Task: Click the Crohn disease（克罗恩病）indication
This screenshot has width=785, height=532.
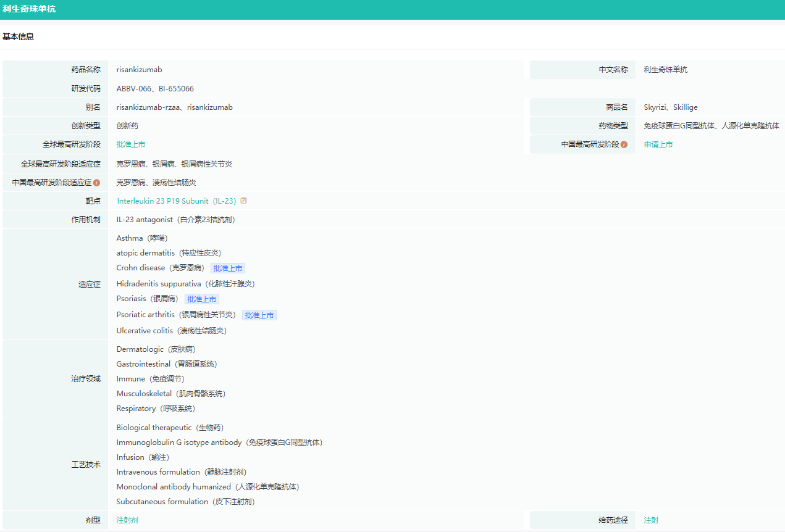Action: click(x=161, y=268)
